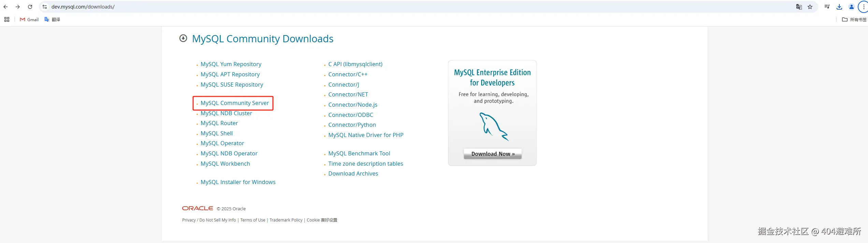Open the Gmail bookmark
The image size is (868, 243).
(x=29, y=19)
